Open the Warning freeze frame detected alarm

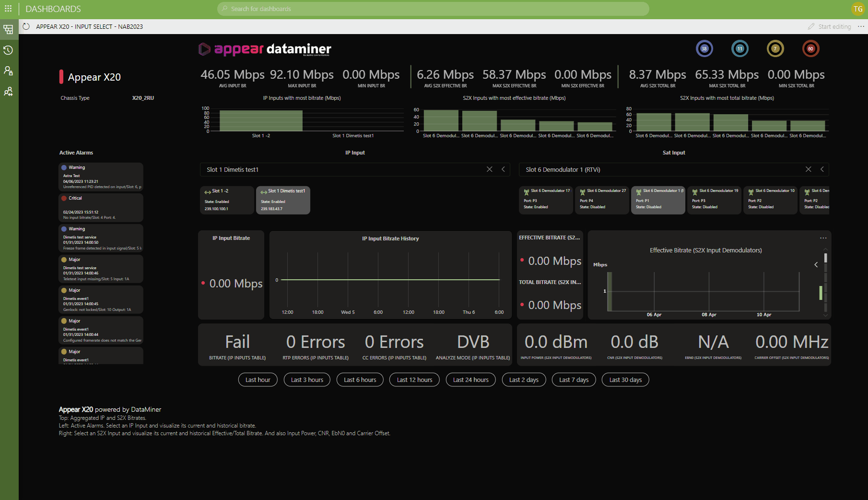(x=101, y=238)
